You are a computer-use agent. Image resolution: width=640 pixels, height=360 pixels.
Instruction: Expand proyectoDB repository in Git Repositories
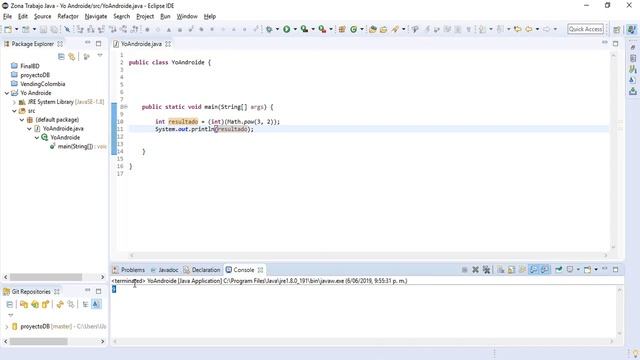(x=6, y=327)
